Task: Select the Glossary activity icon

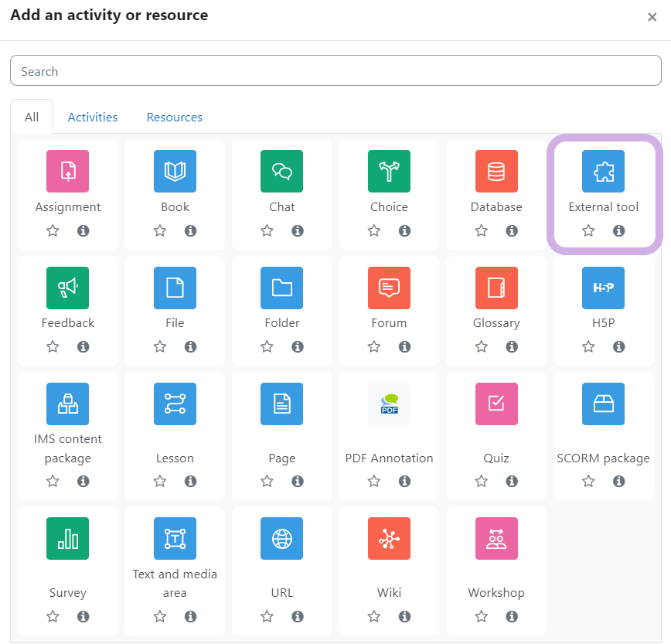Action: (496, 288)
